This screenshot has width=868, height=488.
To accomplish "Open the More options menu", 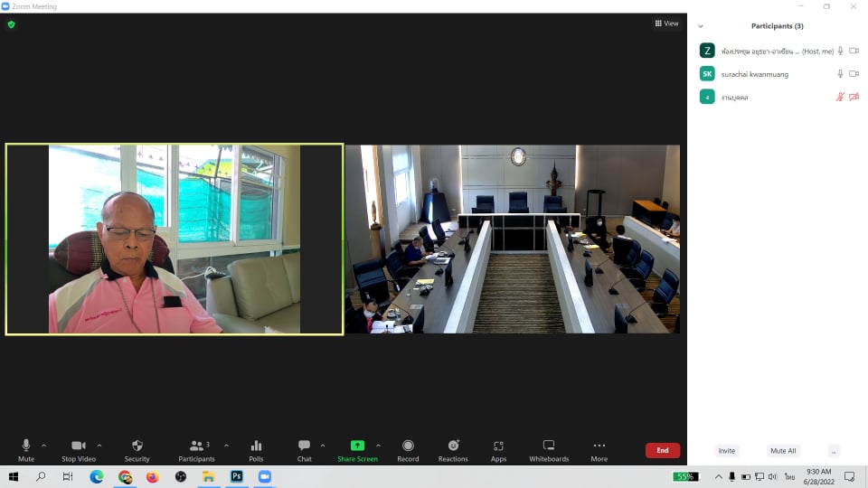I will click(599, 449).
